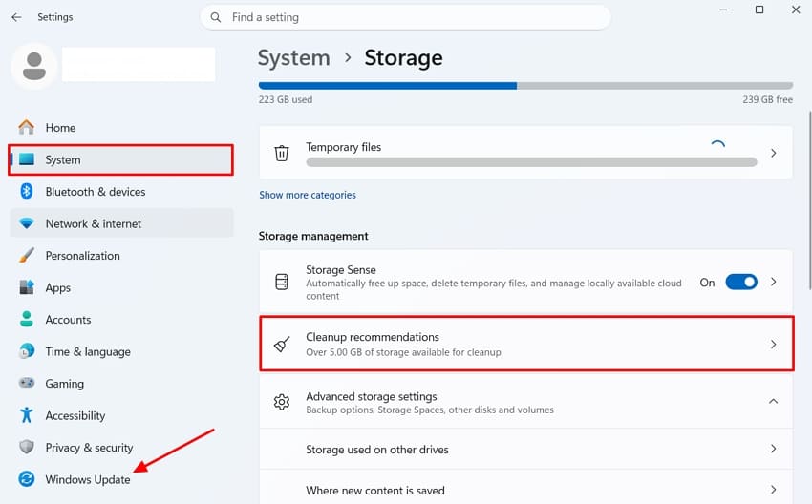Open Apps settings page
Screen dimensions: 812x504
click(x=121, y=287)
